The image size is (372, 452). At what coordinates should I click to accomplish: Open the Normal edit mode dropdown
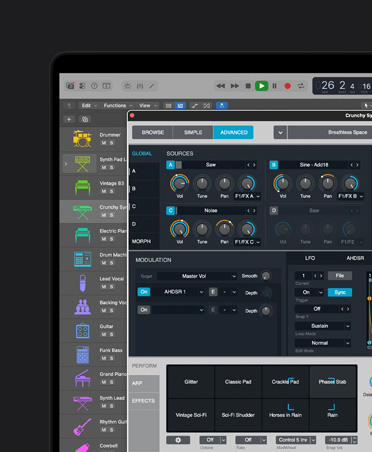[323, 343]
